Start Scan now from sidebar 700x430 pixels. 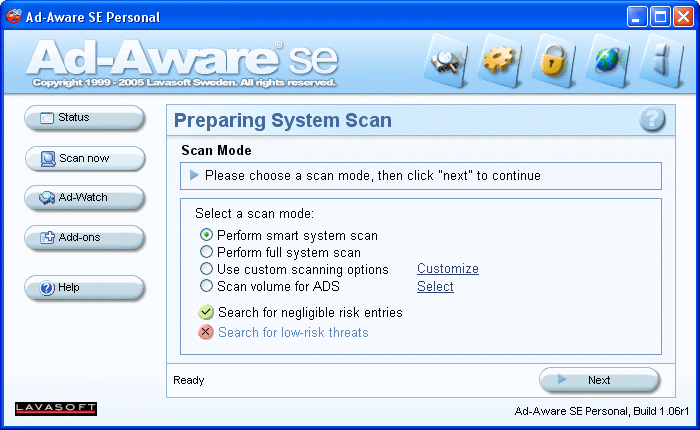(84, 159)
